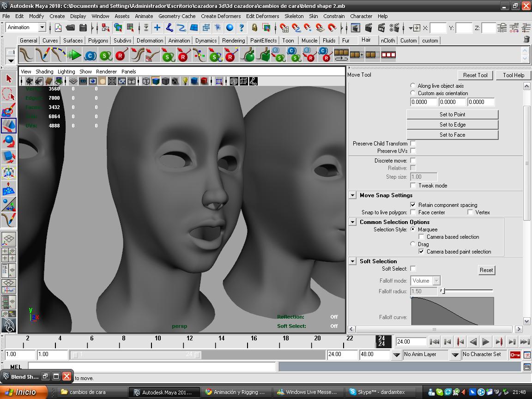Click the save scene floppy disk icon

pyautogui.click(x=83, y=28)
